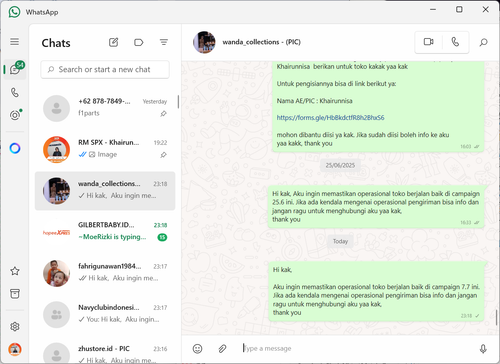The height and width of the screenshot is (364, 500).
Task: Open Starred messages in sidebar
Action: coord(15,271)
